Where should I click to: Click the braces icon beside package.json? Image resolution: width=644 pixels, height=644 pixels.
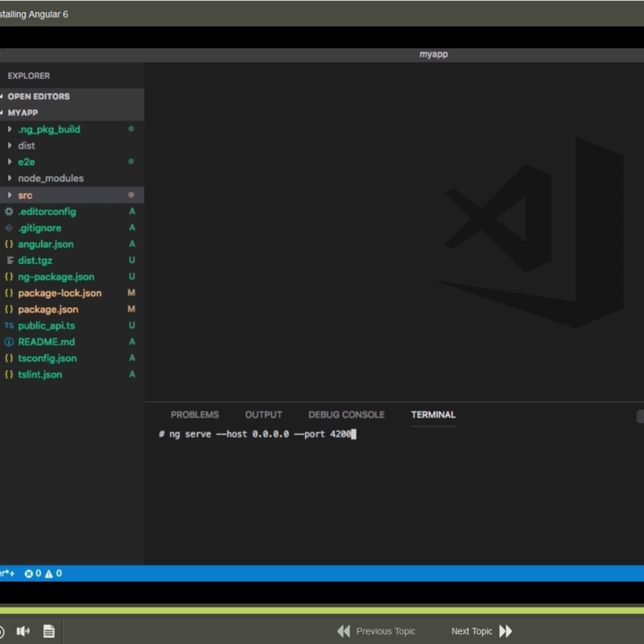click(x=9, y=309)
